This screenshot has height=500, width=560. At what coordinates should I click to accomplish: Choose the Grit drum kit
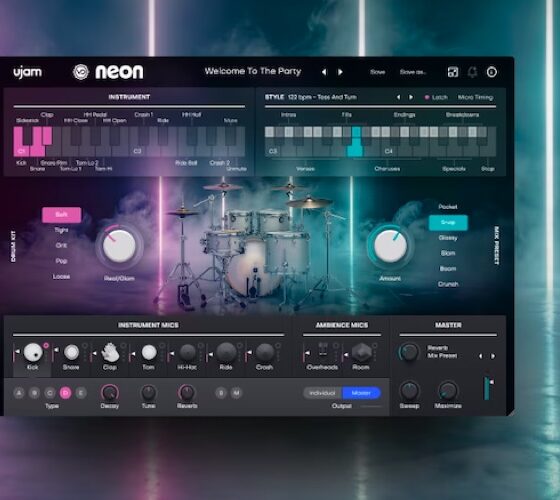[61, 245]
